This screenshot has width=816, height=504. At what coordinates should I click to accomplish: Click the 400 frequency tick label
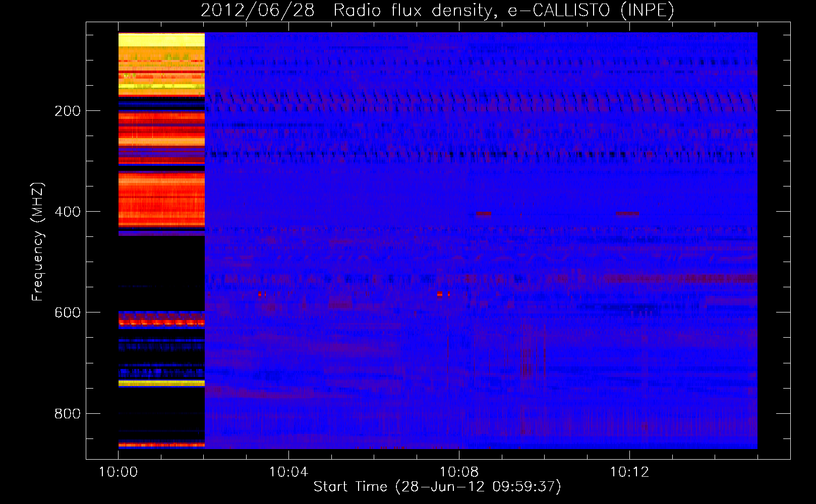(x=68, y=212)
